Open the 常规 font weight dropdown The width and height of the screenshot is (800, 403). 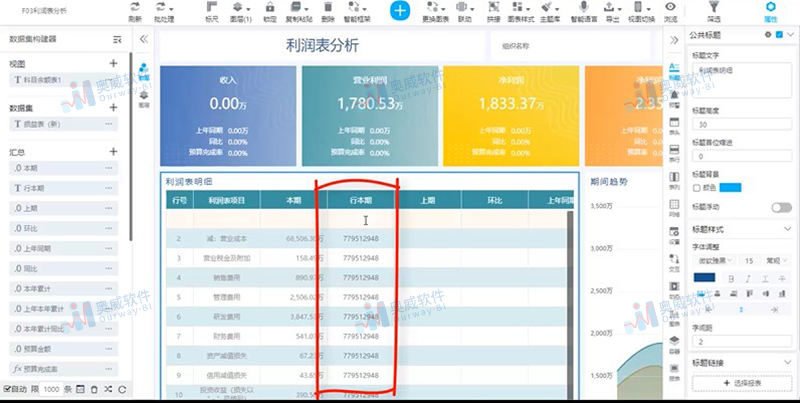tap(777, 261)
